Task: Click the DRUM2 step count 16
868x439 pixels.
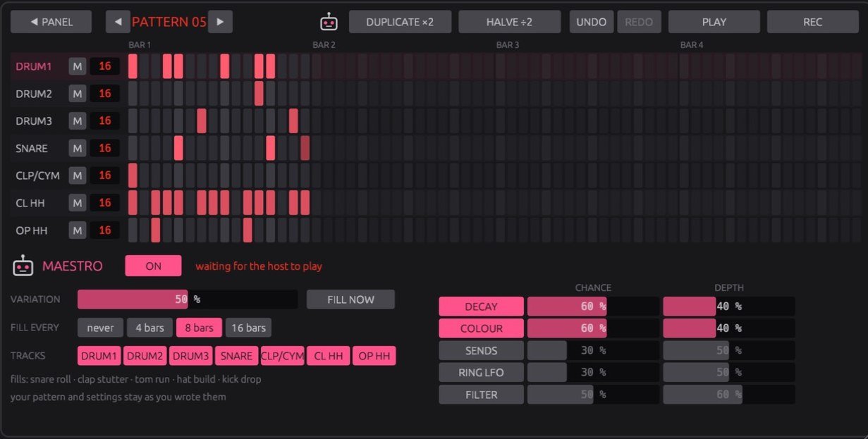Action: point(105,94)
